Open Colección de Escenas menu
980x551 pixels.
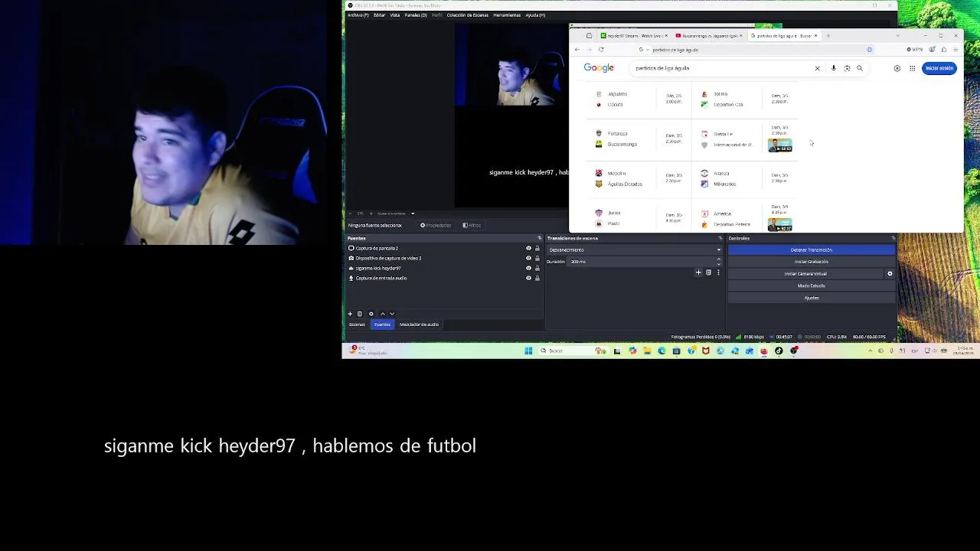tap(468, 15)
